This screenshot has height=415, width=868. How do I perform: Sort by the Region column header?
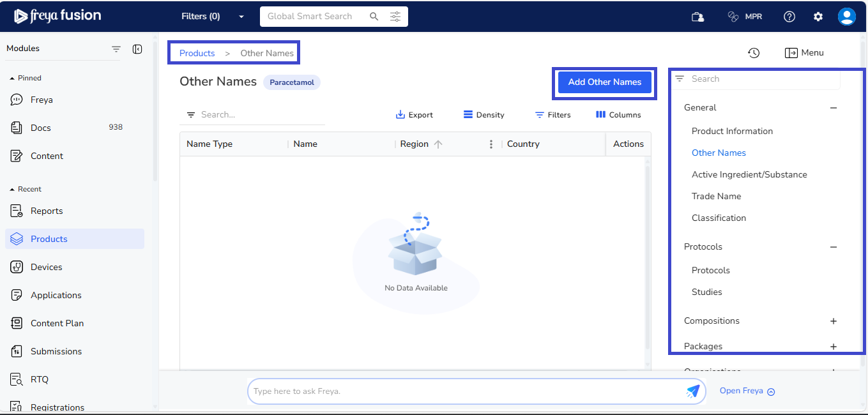415,144
